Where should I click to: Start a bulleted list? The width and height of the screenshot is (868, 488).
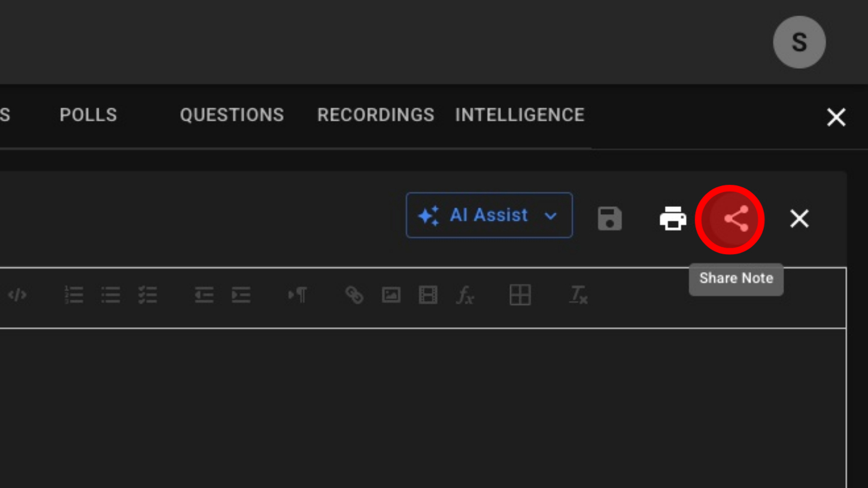click(x=111, y=295)
